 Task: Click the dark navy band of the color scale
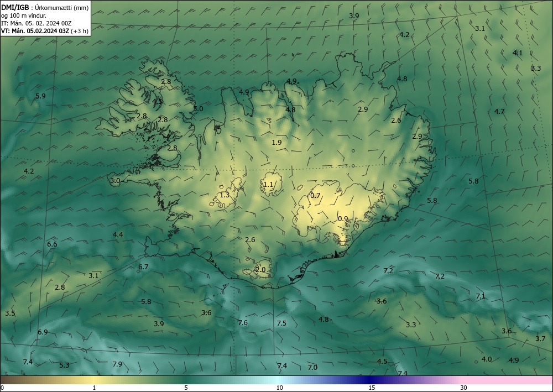coord(371,380)
